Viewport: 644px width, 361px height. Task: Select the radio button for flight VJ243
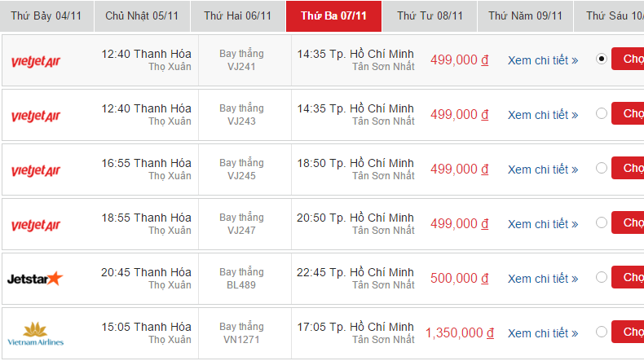tap(602, 113)
